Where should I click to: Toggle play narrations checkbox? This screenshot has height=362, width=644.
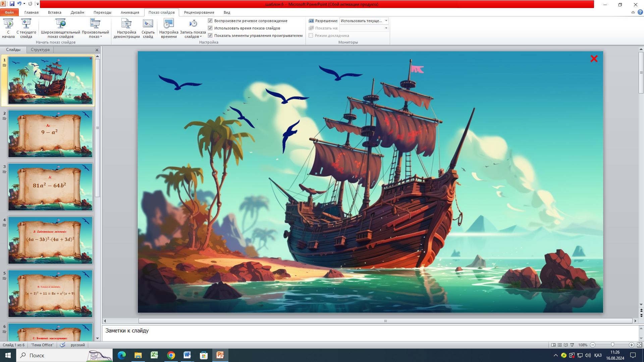[210, 21]
